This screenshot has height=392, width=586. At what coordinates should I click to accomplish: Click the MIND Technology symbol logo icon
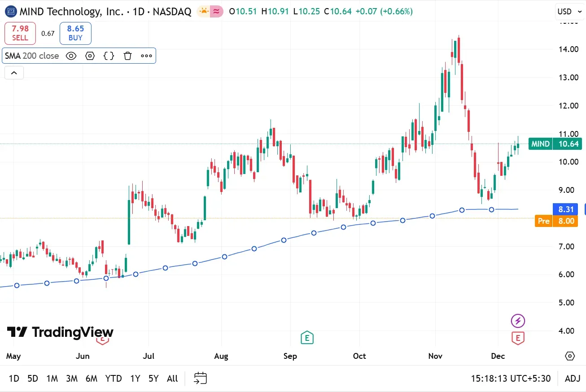coord(11,12)
